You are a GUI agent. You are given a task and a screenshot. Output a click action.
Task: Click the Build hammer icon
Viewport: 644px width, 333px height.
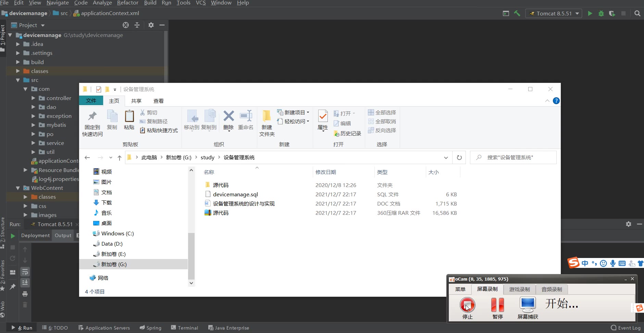[x=517, y=13]
